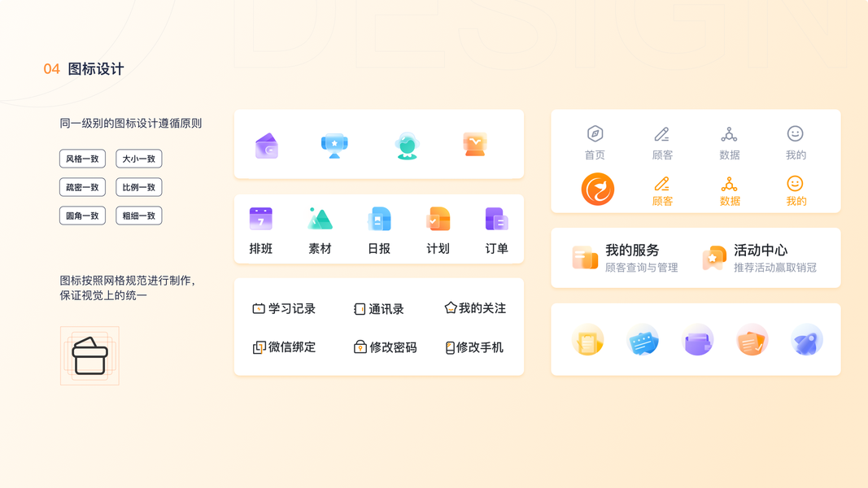868x488 pixels.
Task: Click the 微信绑定 link outline icon
Action: pos(259,347)
